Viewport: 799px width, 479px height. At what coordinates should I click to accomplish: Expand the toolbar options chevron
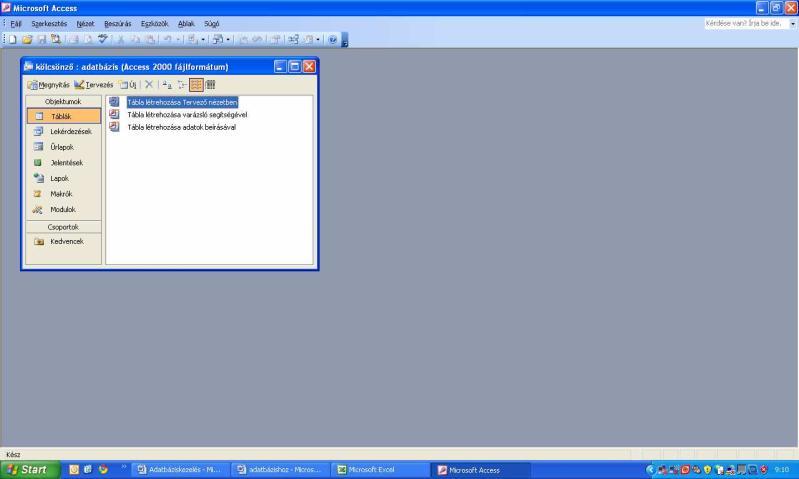tap(344, 40)
